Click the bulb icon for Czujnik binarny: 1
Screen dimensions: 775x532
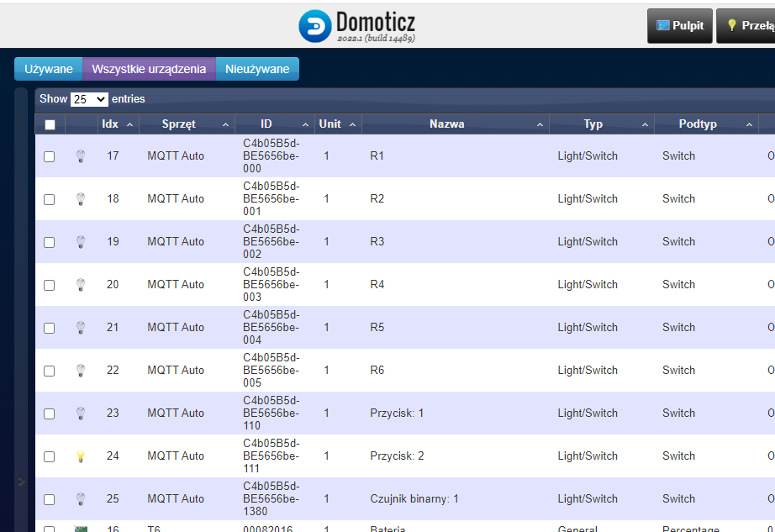[x=81, y=499]
